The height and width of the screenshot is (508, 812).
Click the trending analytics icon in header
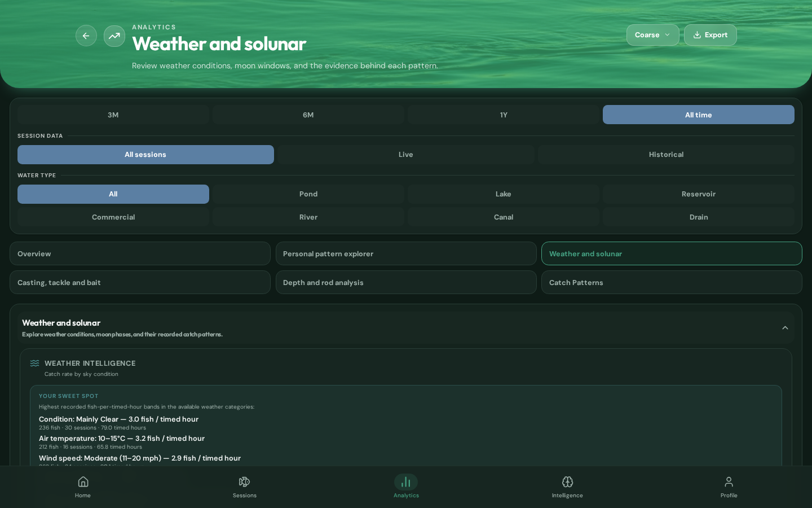click(x=114, y=36)
